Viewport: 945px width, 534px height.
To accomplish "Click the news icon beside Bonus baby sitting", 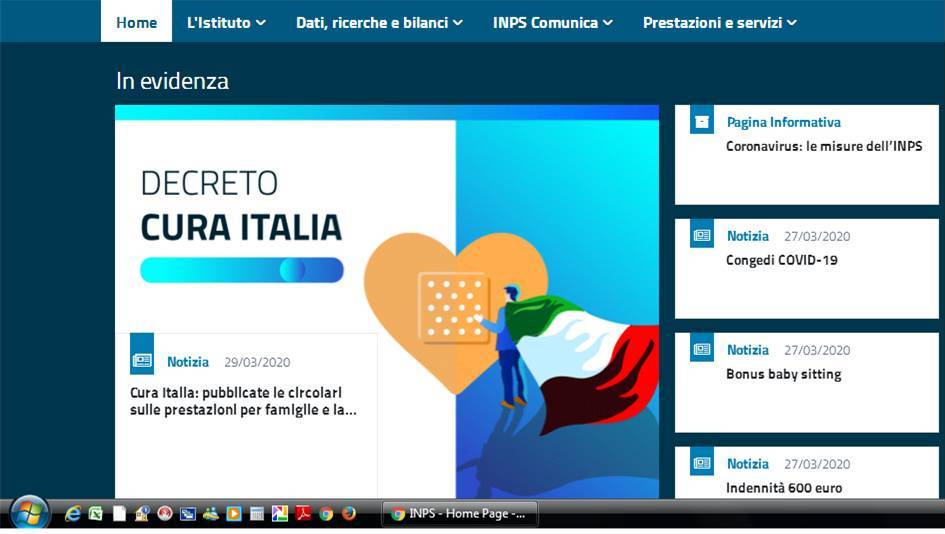I will click(702, 350).
